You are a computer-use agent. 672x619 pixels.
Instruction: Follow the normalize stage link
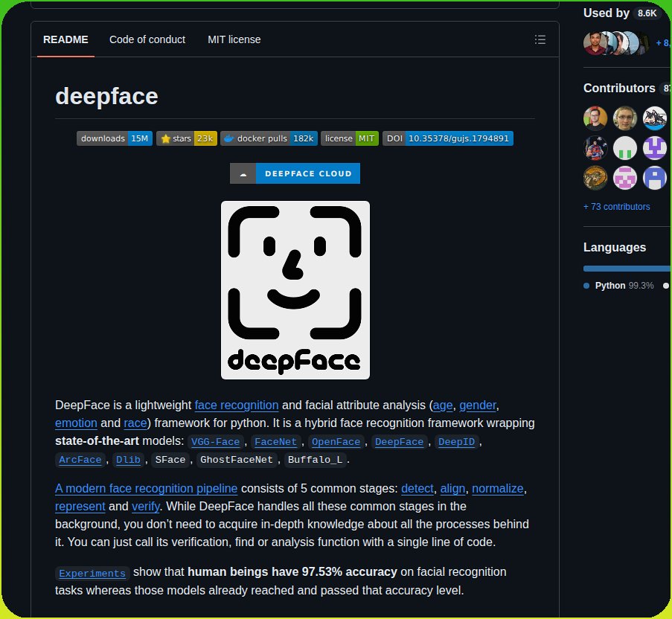tap(498, 488)
